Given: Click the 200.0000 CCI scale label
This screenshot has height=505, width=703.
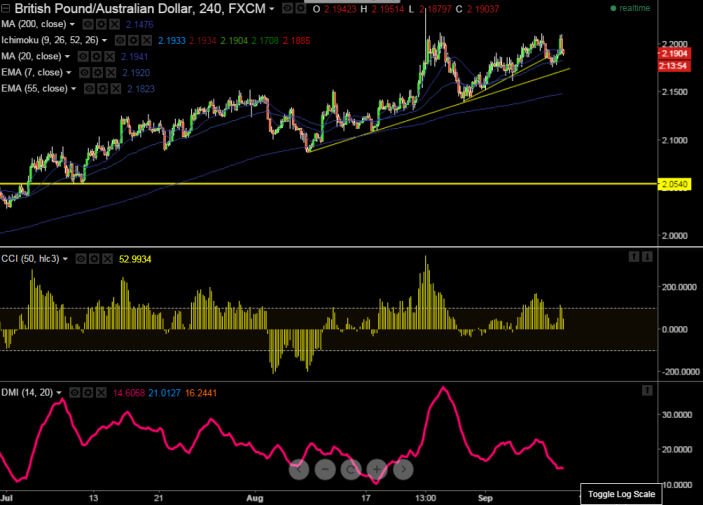Looking at the screenshot, I should (679, 287).
